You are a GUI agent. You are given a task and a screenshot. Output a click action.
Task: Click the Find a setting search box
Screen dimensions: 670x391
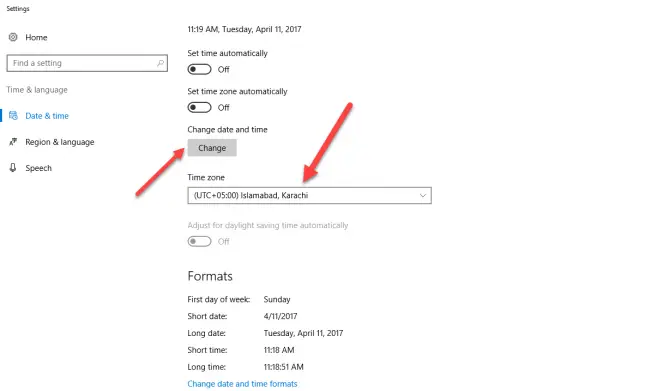87,63
